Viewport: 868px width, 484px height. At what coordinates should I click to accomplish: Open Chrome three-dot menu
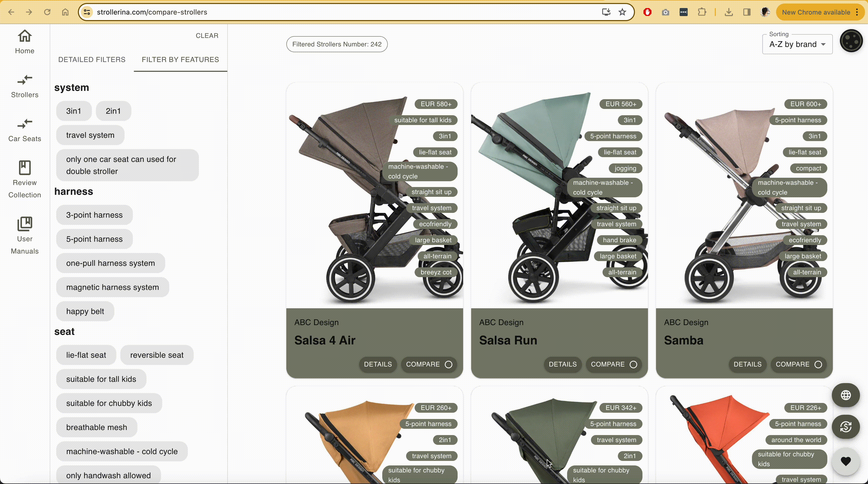pos(857,12)
